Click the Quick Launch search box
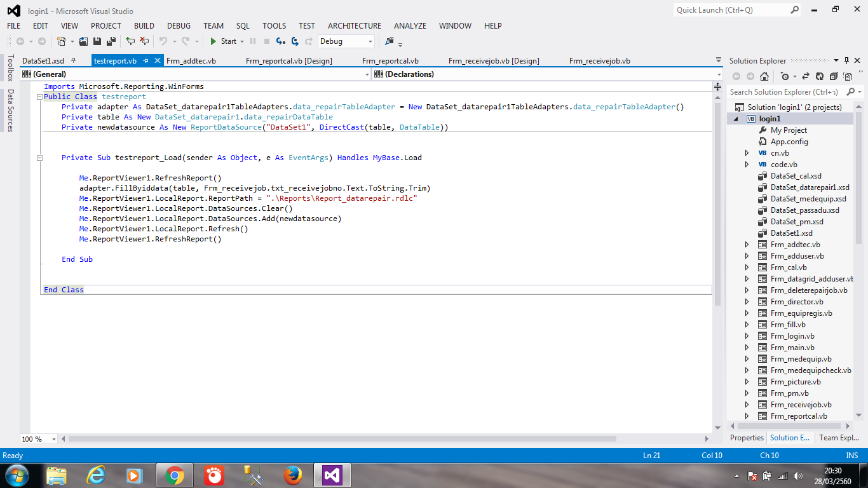This screenshot has width=868, height=488. point(737,10)
